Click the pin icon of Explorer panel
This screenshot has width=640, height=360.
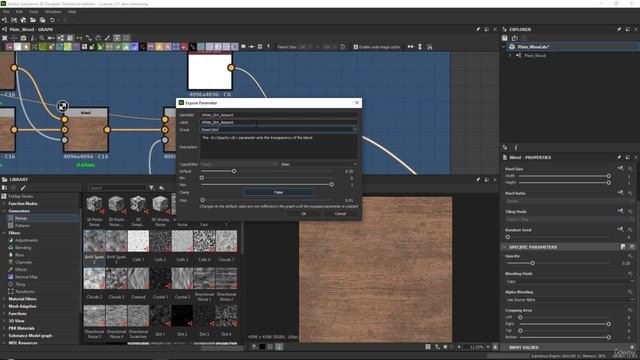(x=619, y=29)
